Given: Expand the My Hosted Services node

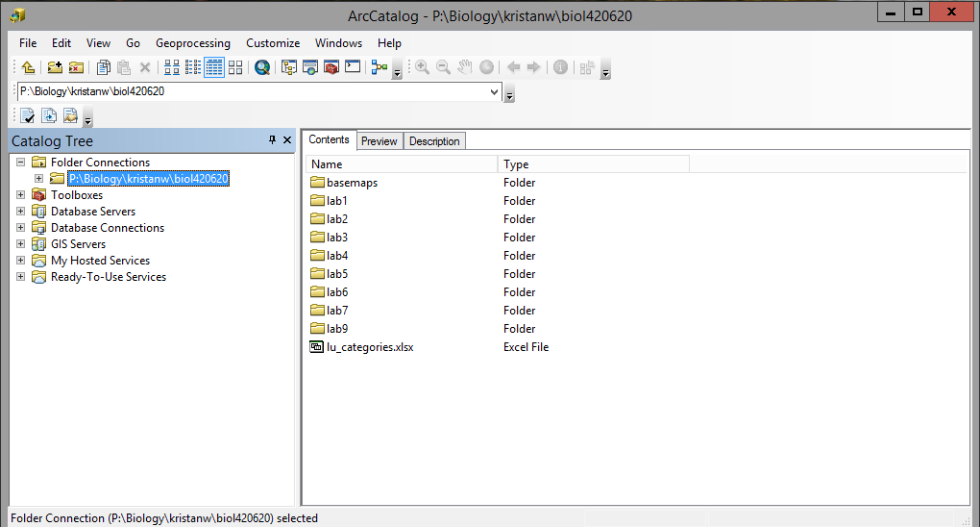Looking at the screenshot, I should (20, 260).
